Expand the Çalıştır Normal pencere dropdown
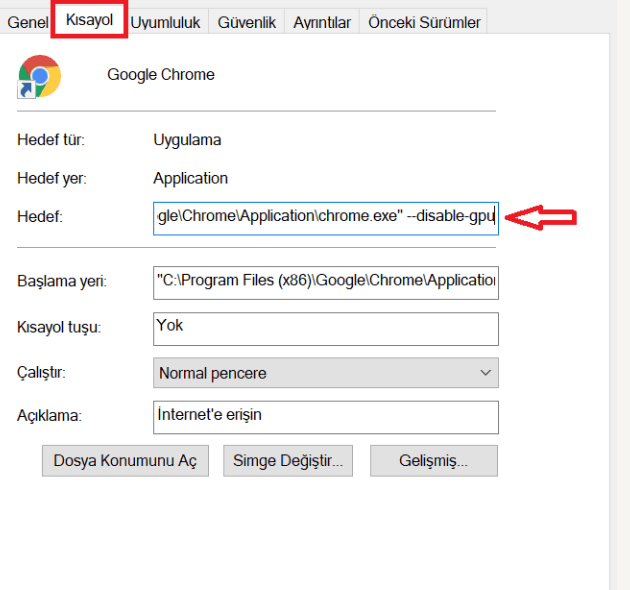The height and width of the screenshot is (590, 630). pyautogui.click(x=325, y=373)
